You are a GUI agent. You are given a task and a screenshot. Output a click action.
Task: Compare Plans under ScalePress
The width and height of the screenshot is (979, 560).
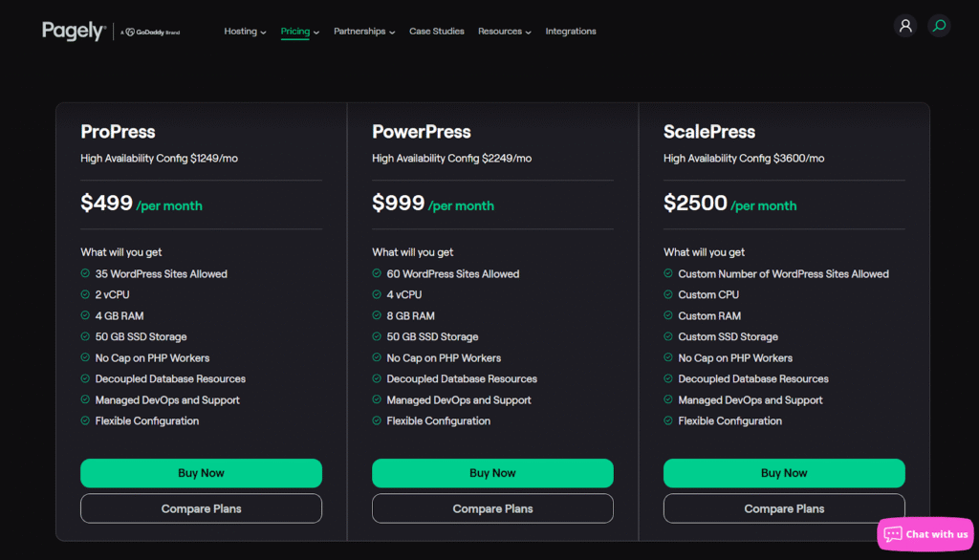(784, 508)
